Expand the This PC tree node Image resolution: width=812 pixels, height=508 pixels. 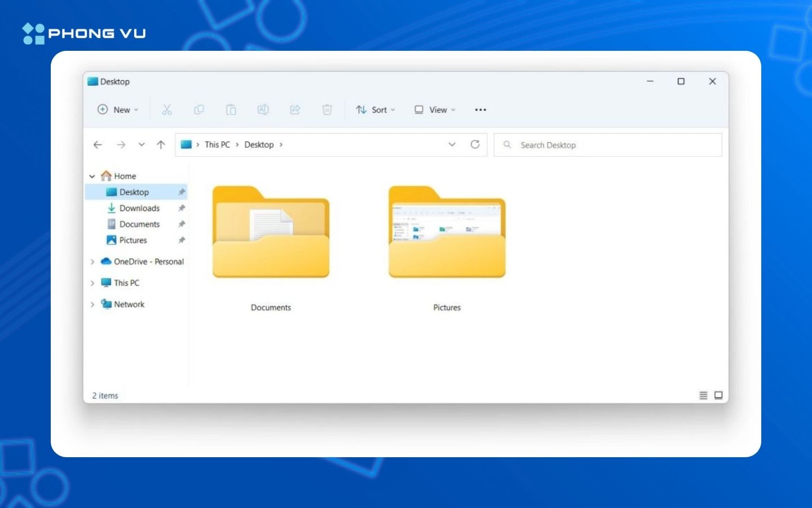92,283
